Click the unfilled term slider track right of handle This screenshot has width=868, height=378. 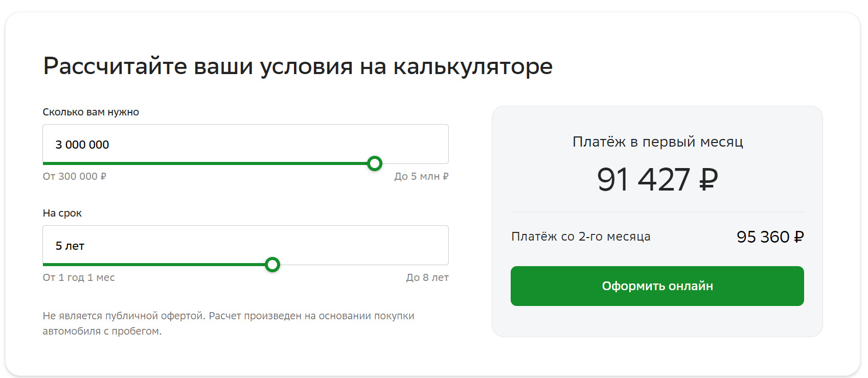pos(363,265)
